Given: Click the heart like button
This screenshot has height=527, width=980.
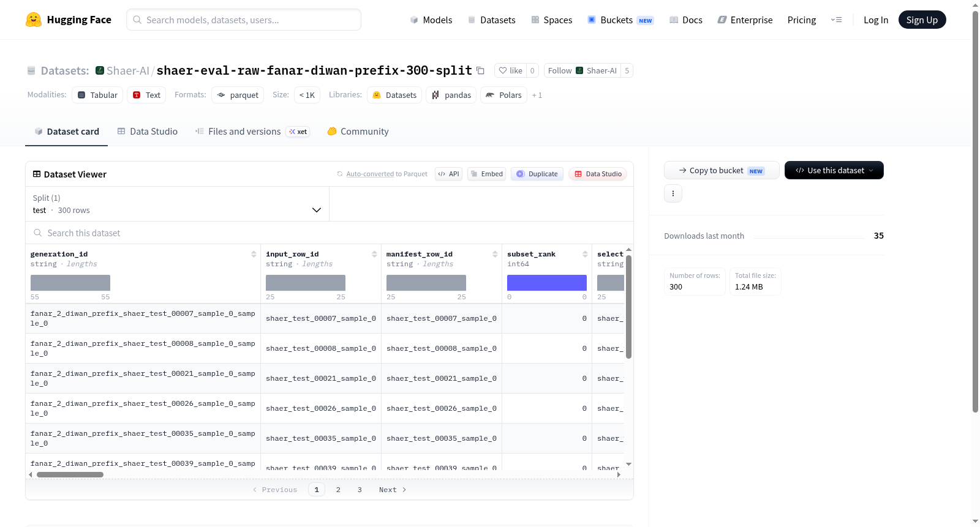Looking at the screenshot, I should click(510, 70).
